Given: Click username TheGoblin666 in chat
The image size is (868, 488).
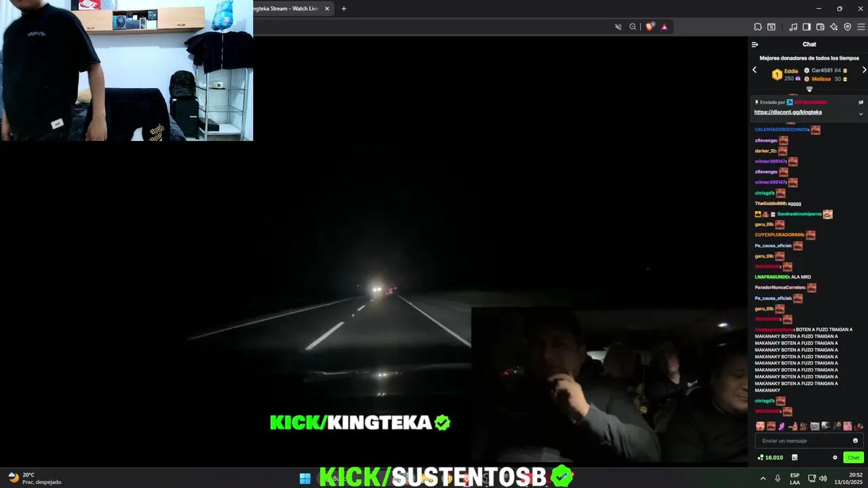Looking at the screenshot, I should click(770, 203).
